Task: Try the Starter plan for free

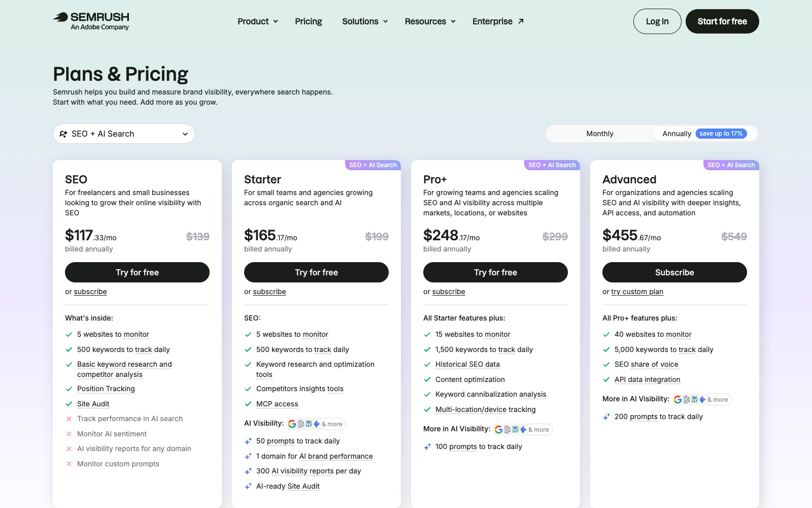Action: click(x=316, y=272)
